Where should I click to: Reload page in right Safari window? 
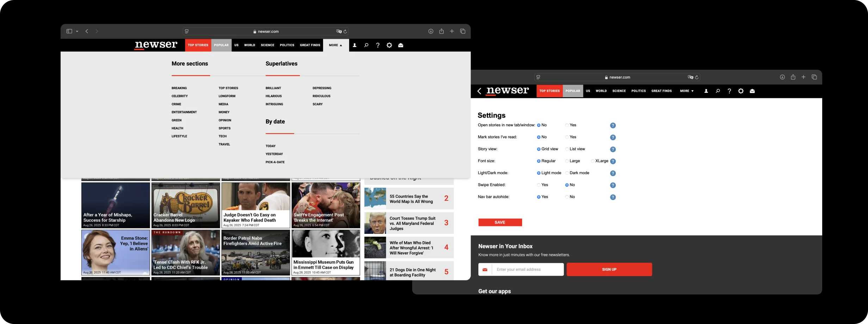(696, 77)
